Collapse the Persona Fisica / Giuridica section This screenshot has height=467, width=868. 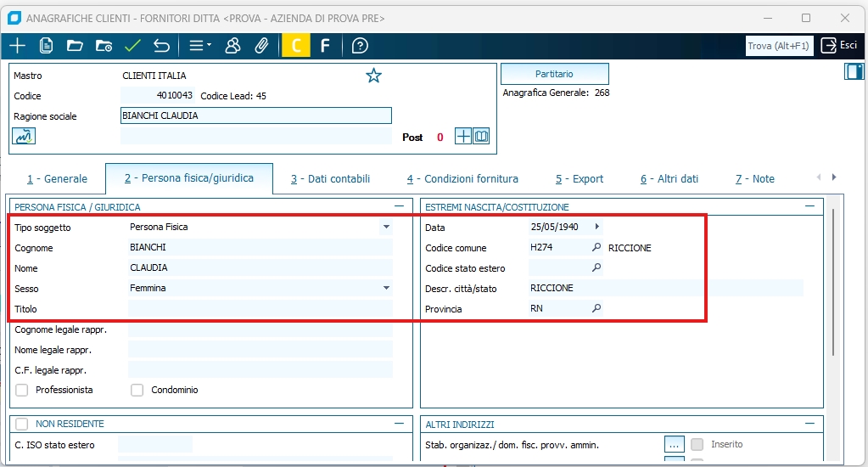tap(399, 206)
